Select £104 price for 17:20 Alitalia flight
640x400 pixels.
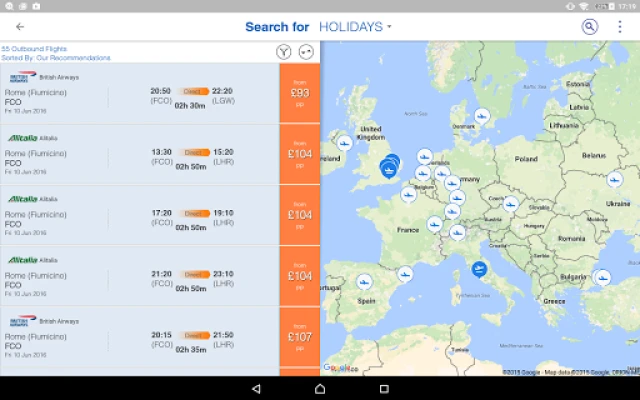pos(300,215)
